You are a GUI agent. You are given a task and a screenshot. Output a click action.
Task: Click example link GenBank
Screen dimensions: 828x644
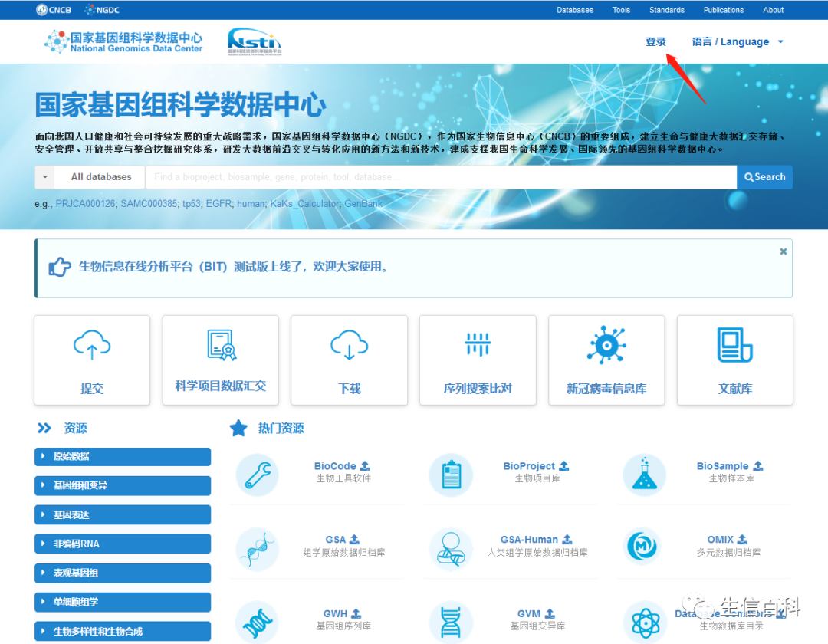pyautogui.click(x=363, y=204)
